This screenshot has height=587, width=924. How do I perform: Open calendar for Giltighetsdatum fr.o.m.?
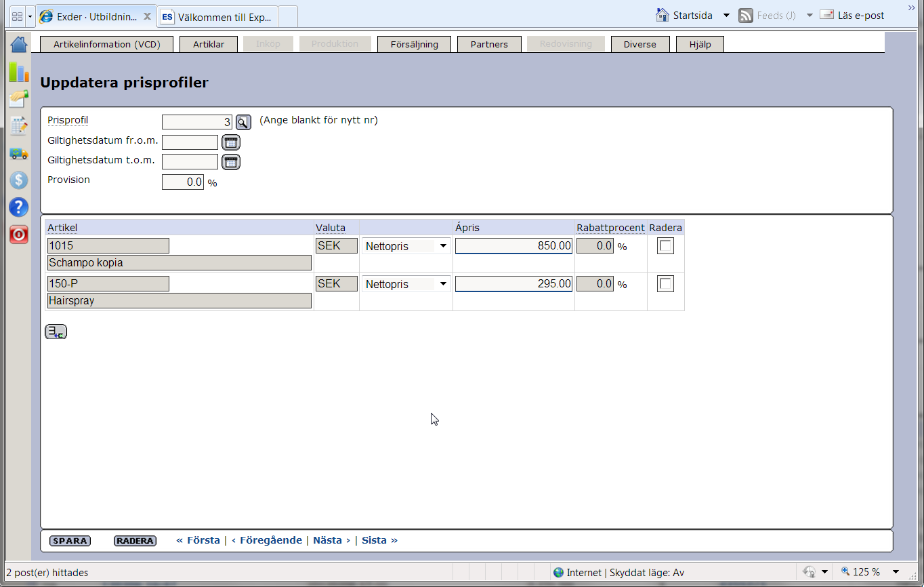point(231,142)
